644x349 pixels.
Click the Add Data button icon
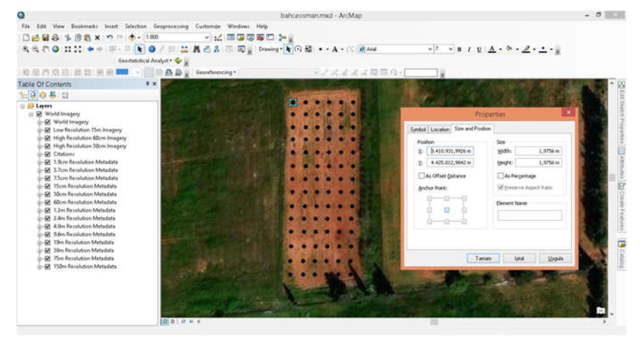132,37
